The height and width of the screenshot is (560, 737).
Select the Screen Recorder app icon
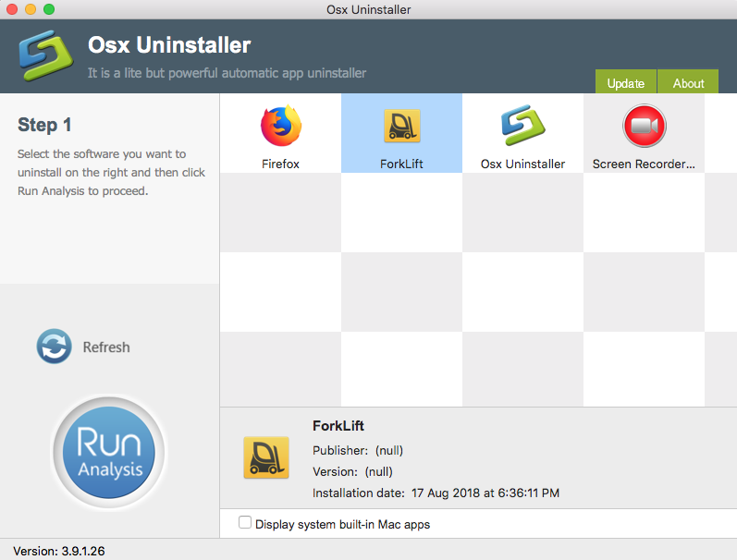[x=644, y=126]
